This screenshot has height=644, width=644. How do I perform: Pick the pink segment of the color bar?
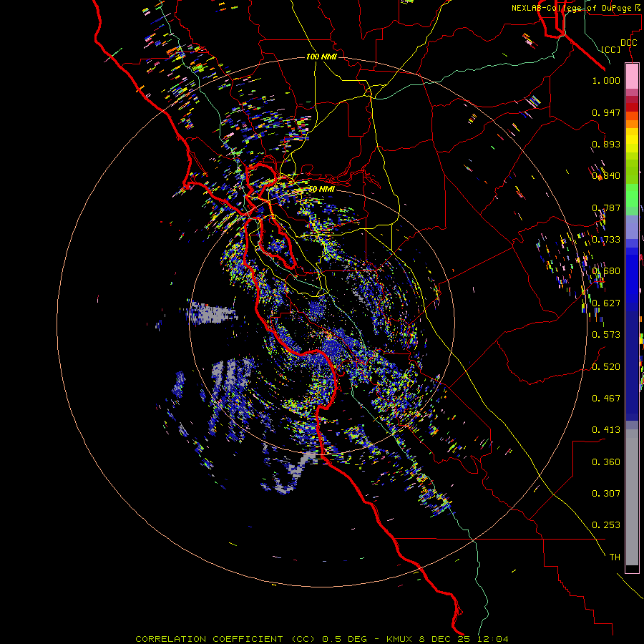pyautogui.click(x=632, y=77)
